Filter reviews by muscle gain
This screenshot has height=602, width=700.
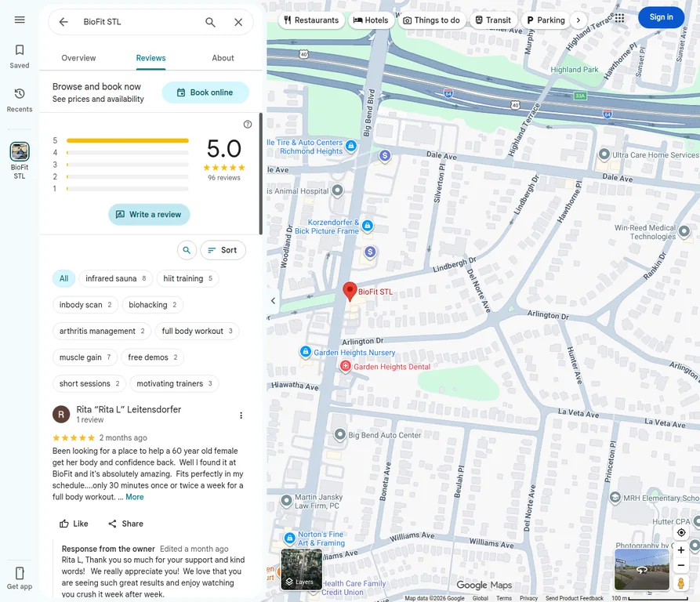coord(85,357)
